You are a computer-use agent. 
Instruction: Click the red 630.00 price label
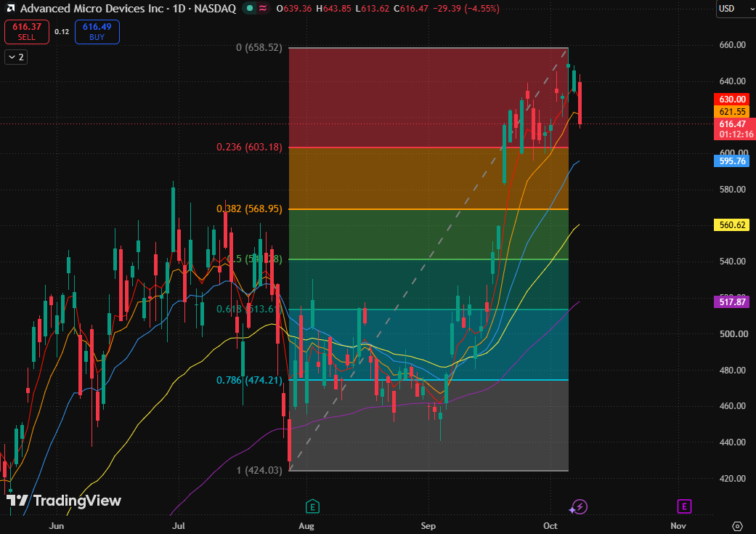[732, 100]
